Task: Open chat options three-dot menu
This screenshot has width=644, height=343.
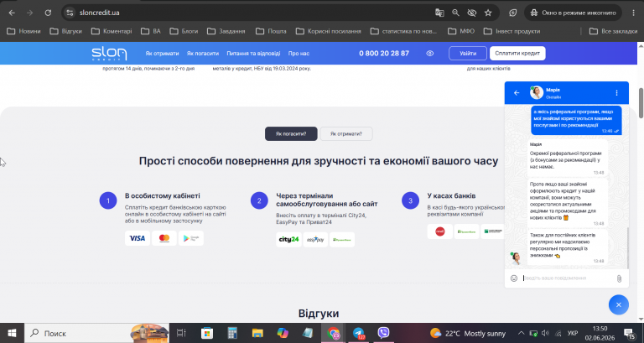Action: pyautogui.click(x=616, y=93)
